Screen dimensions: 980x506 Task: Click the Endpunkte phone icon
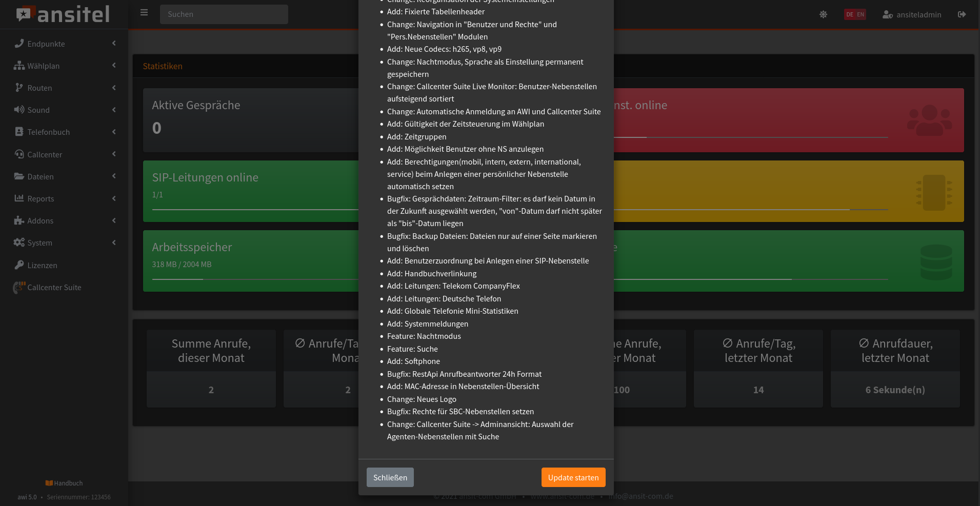point(19,44)
